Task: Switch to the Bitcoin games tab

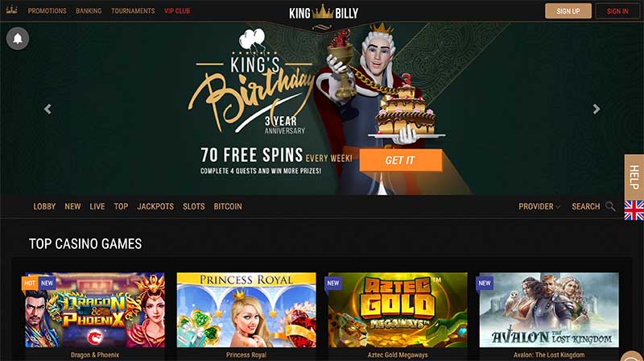Action: click(228, 206)
